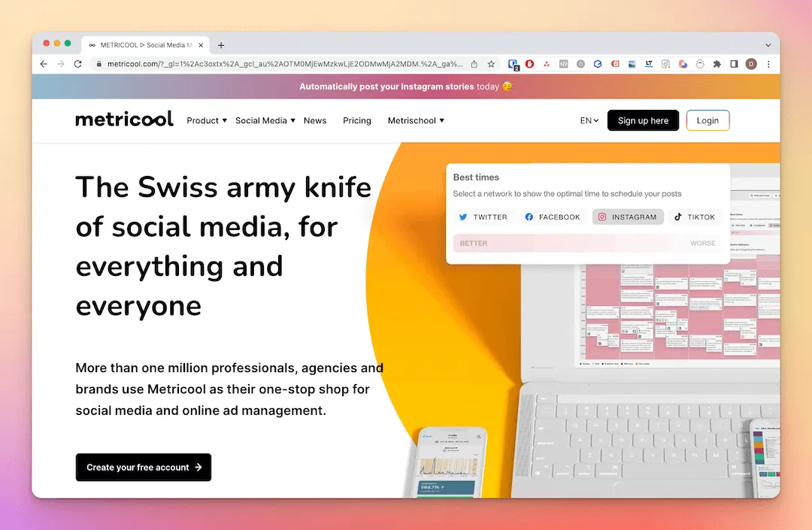Open the EN language selector
The width and height of the screenshot is (812, 530).
point(589,120)
